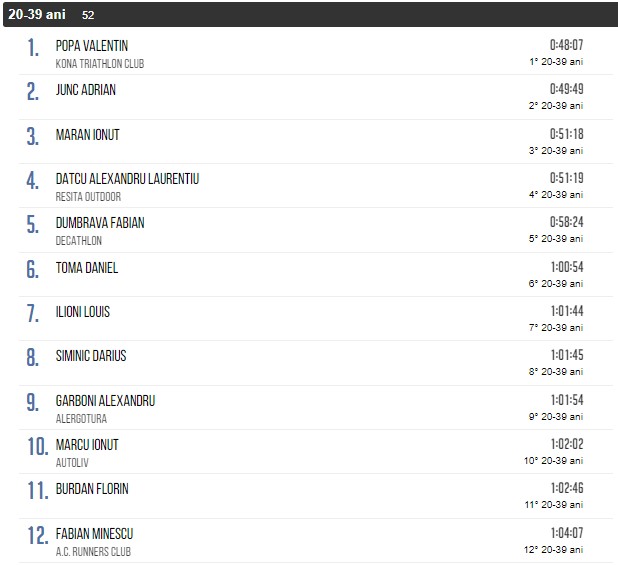Click the A.C. Runners Club label
The width and height of the screenshot is (618, 565).
(x=93, y=552)
